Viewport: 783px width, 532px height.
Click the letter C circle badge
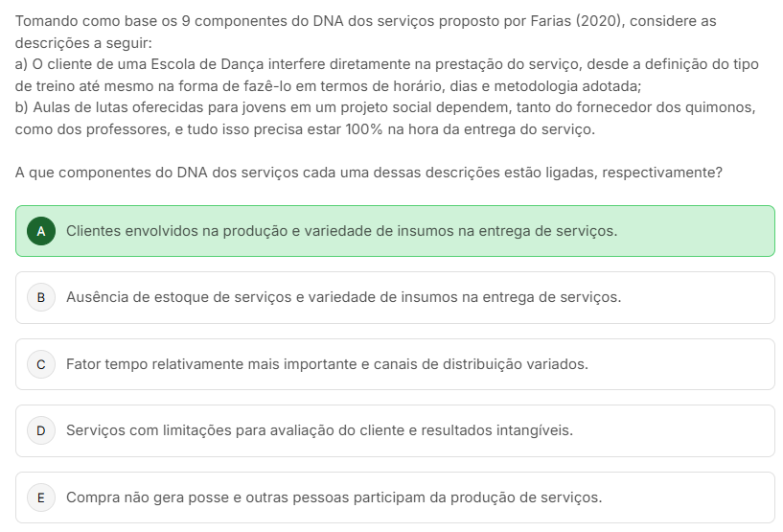40,364
